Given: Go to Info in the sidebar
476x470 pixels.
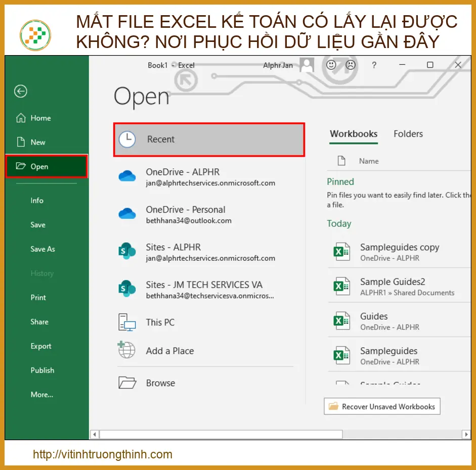Looking at the screenshot, I should (37, 201).
